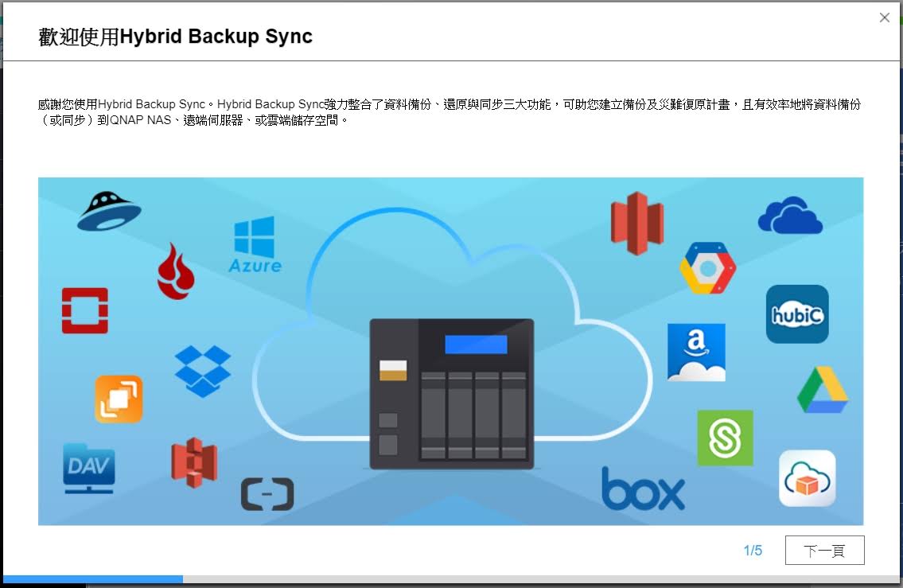Click the QNAP NAS device illustration
The image size is (903, 588).
tap(452, 394)
